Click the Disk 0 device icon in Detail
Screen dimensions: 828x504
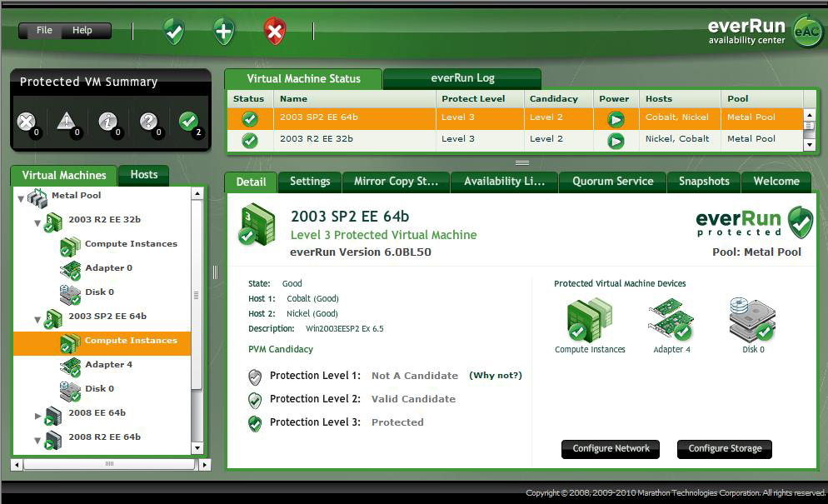click(x=752, y=319)
